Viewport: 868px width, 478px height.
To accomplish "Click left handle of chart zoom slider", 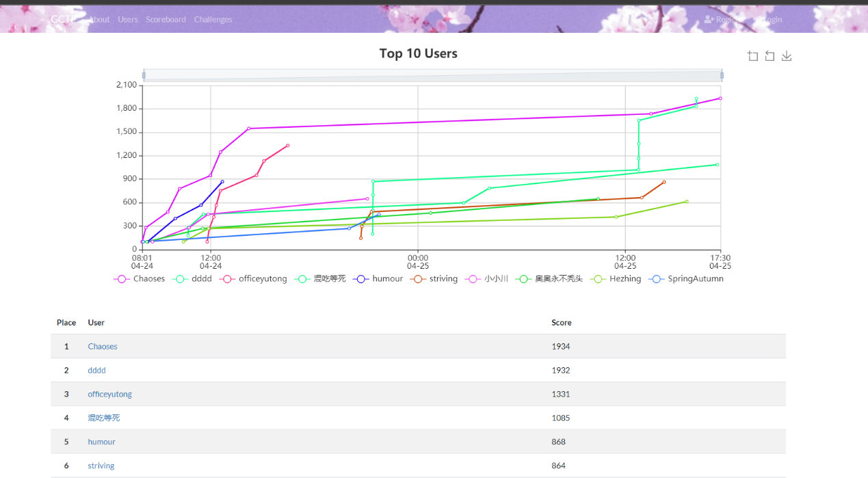I will point(144,75).
